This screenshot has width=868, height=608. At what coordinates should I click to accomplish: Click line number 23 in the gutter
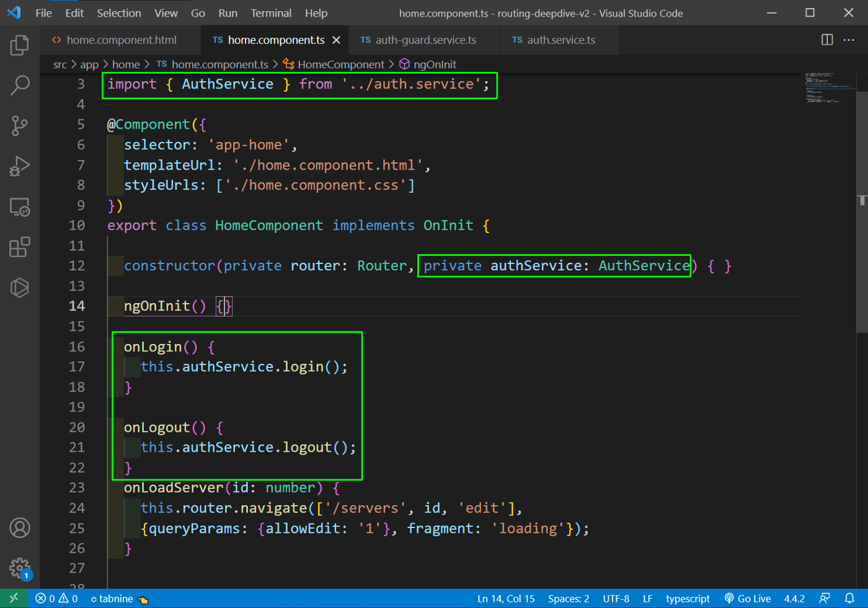tap(76, 488)
